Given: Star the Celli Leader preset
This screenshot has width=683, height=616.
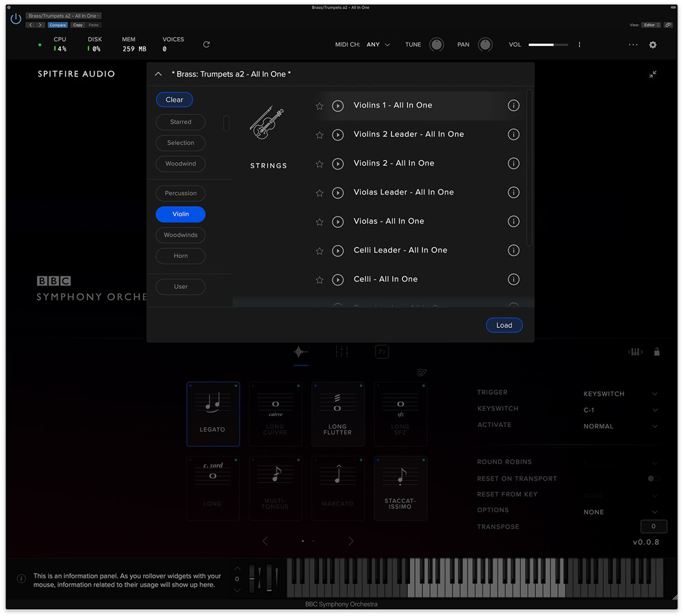Looking at the screenshot, I should 320,251.
